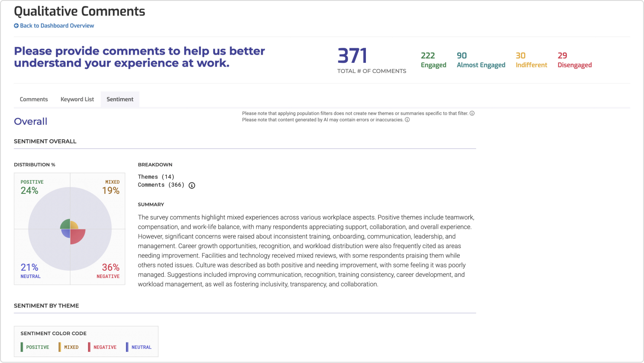Select the Sentiment tab
644x363 pixels.
pos(120,99)
